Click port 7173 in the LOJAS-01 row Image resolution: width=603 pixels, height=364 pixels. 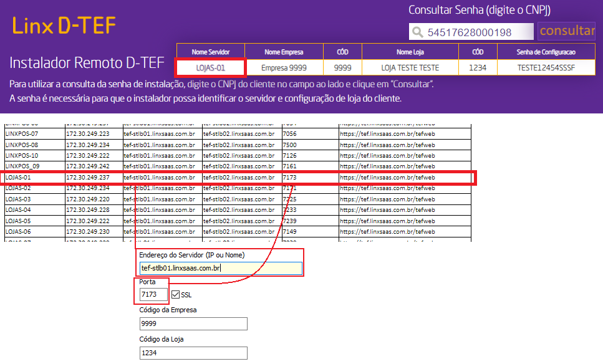click(289, 178)
